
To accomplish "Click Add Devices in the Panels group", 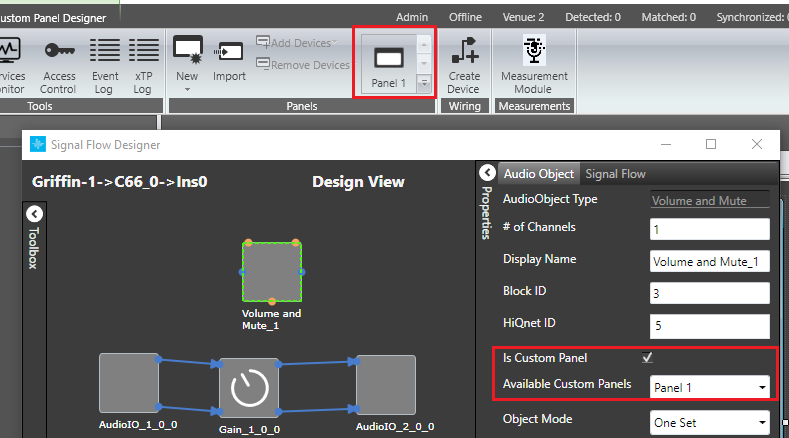I will pos(296,43).
